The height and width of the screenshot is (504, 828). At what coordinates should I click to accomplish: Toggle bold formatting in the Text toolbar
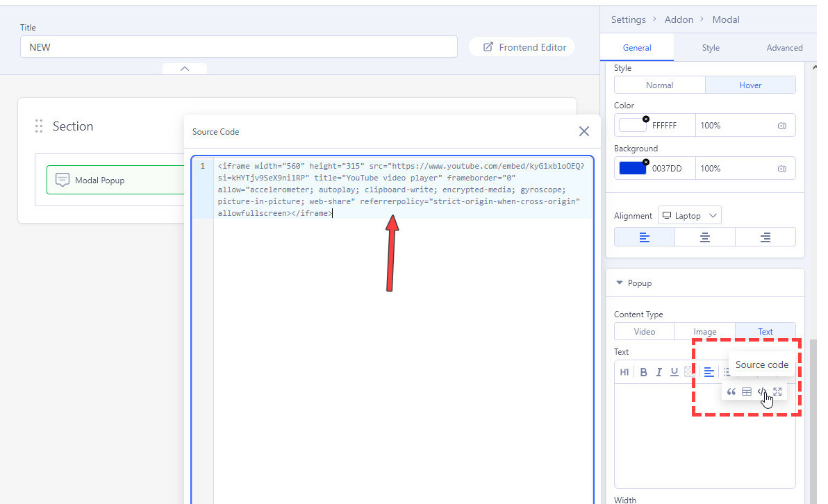[x=644, y=372]
